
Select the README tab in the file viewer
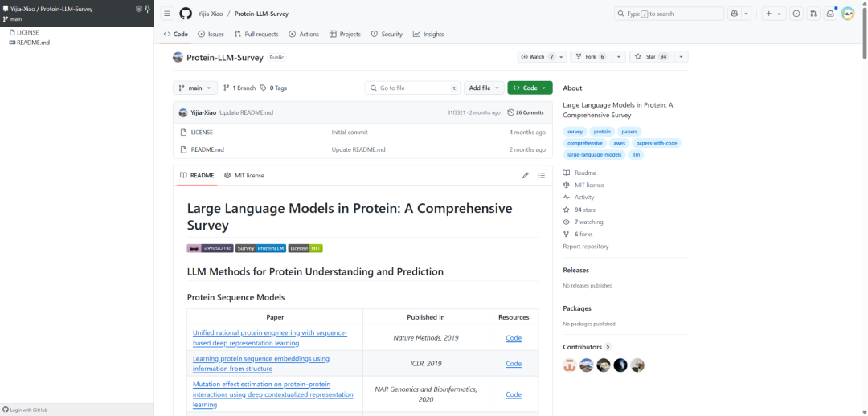(197, 175)
